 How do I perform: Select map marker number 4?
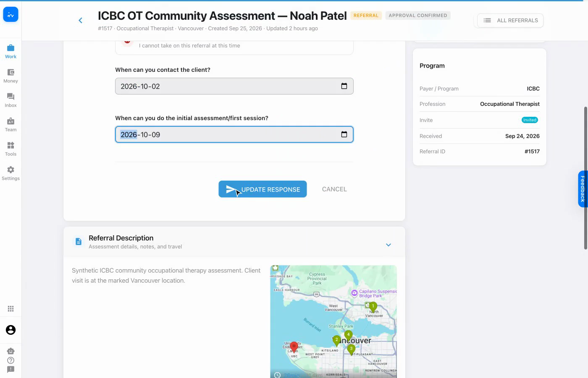pyautogui.click(x=348, y=336)
